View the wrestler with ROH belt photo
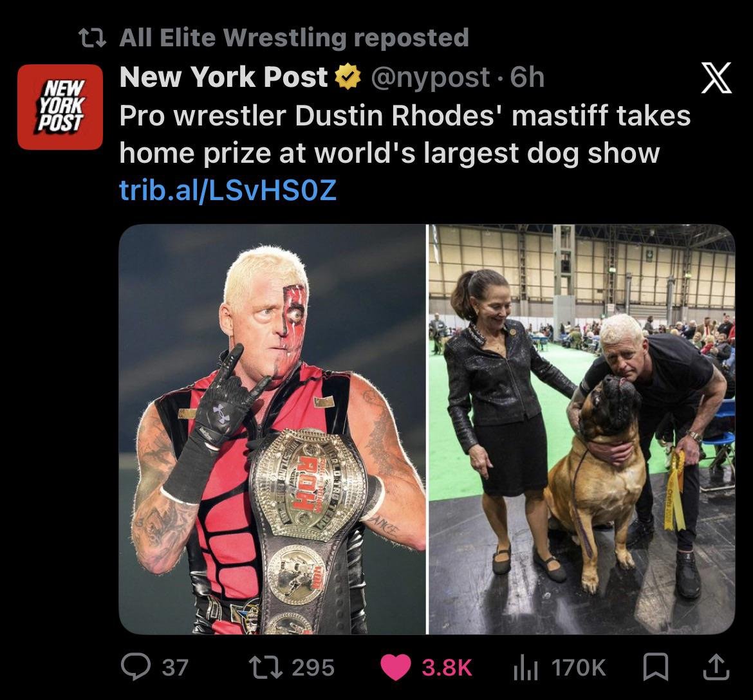This screenshot has width=753, height=700. (x=272, y=429)
